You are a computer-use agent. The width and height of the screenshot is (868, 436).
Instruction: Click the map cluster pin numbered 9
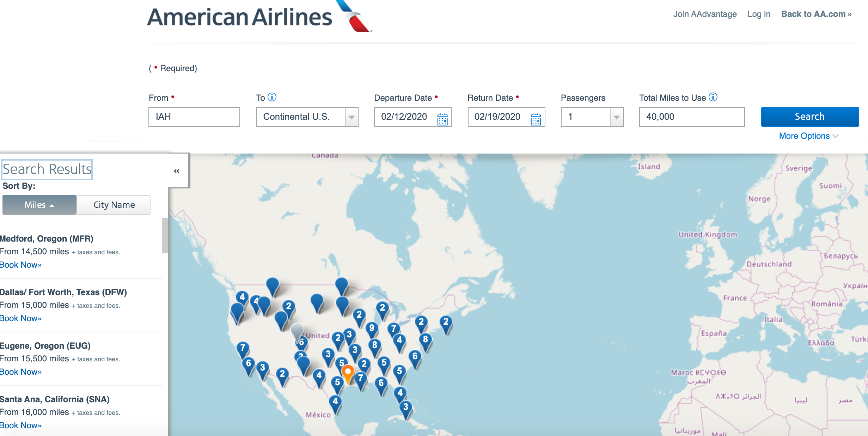[x=372, y=330]
